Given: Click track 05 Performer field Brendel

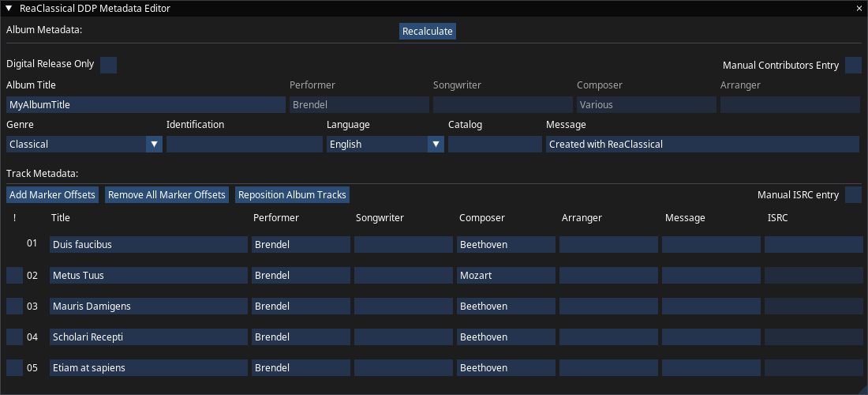Looking at the screenshot, I should (x=301, y=367).
